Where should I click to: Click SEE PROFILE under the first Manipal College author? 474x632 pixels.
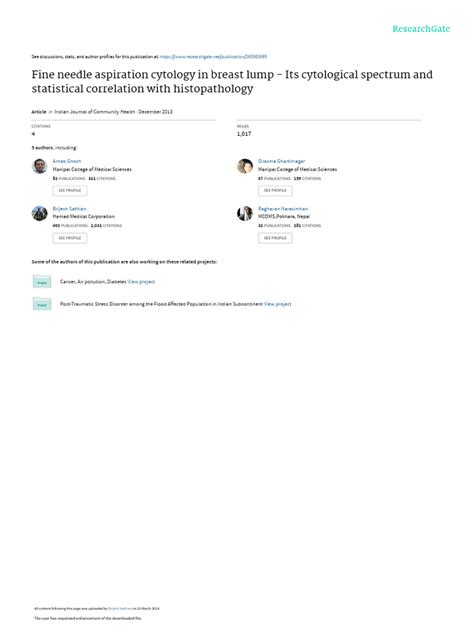(x=70, y=191)
